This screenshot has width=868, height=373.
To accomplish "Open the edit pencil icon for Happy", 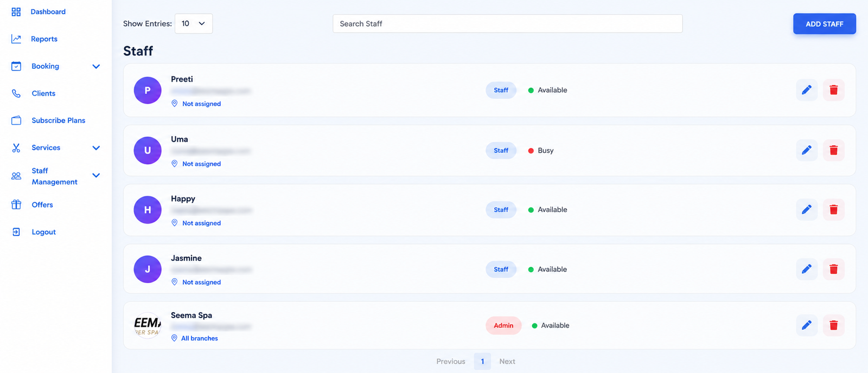I will pyautogui.click(x=807, y=209).
